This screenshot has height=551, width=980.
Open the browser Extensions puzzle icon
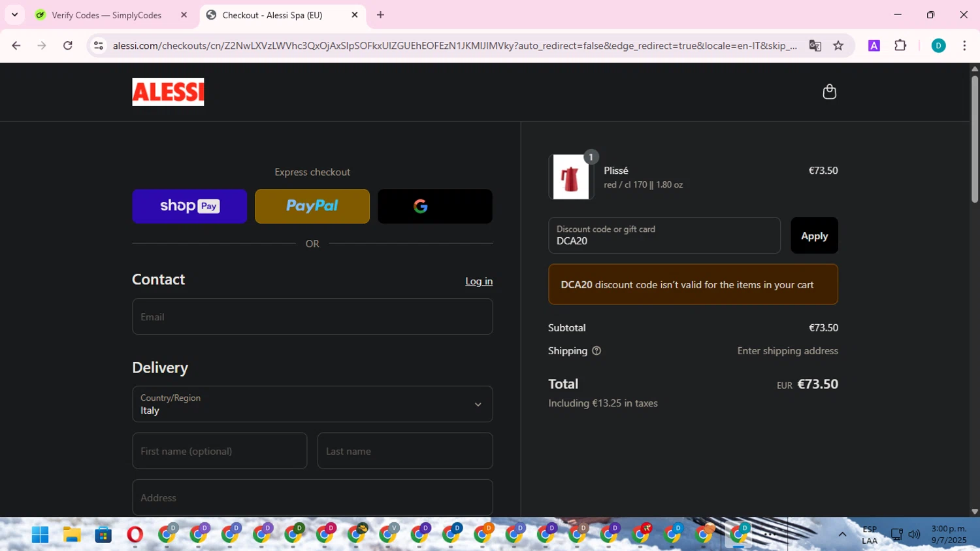click(x=900, y=46)
